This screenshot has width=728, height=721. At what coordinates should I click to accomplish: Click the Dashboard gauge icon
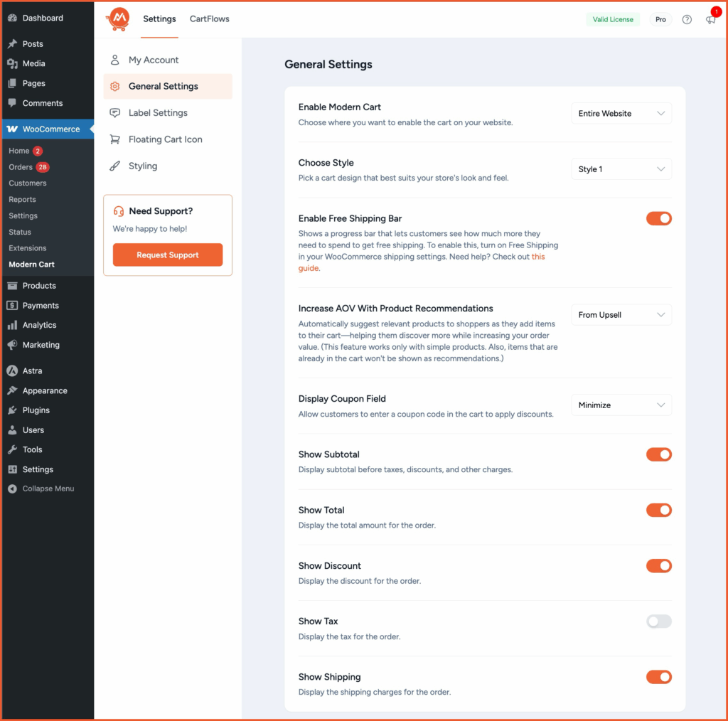click(13, 18)
